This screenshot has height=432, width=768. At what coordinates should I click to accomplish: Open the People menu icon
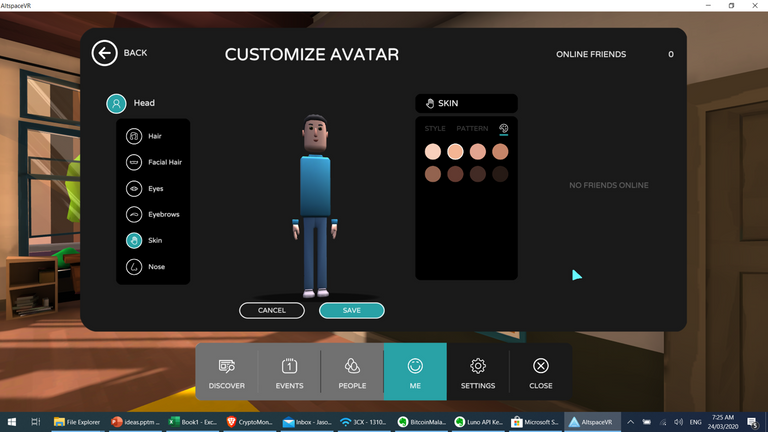pyautogui.click(x=352, y=366)
